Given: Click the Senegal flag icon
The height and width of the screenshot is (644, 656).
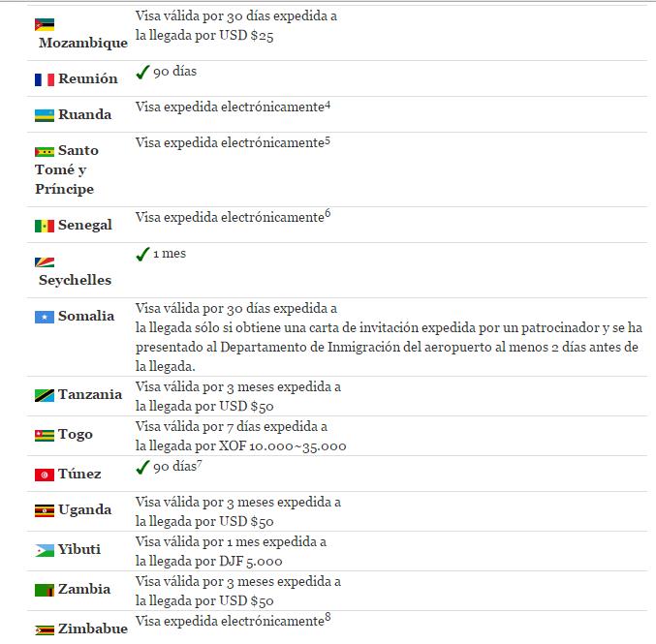Looking at the screenshot, I should coord(44,226).
